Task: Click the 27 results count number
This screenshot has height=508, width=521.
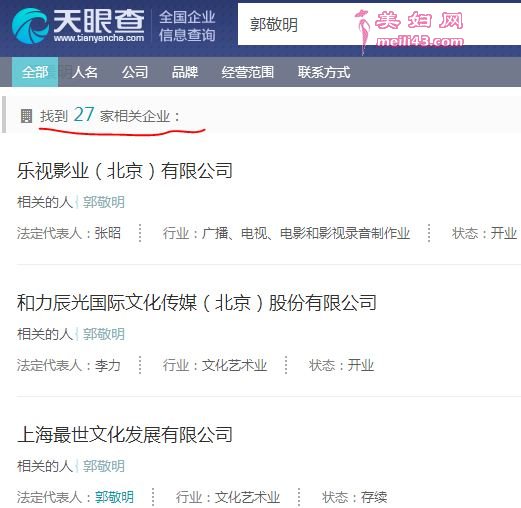Action: (84, 114)
